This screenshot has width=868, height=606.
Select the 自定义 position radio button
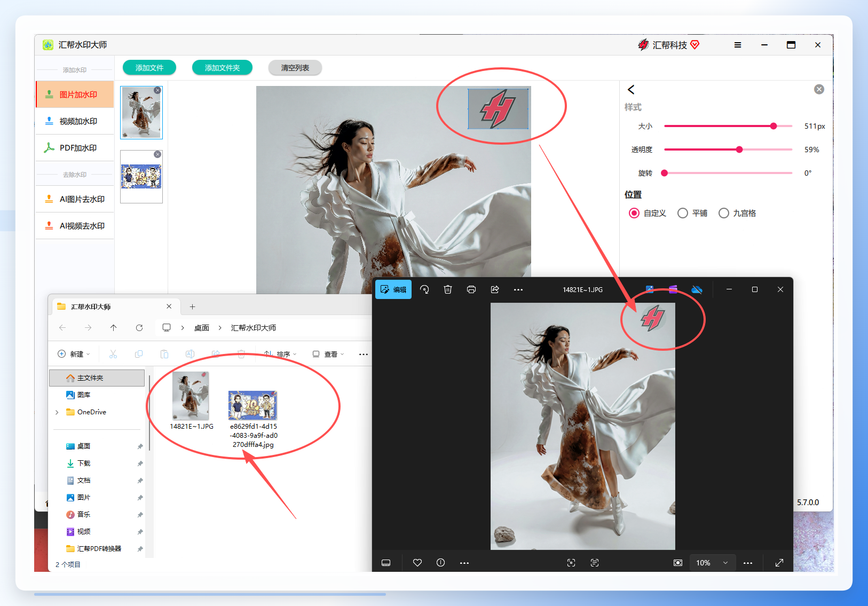pyautogui.click(x=634, y=213)
